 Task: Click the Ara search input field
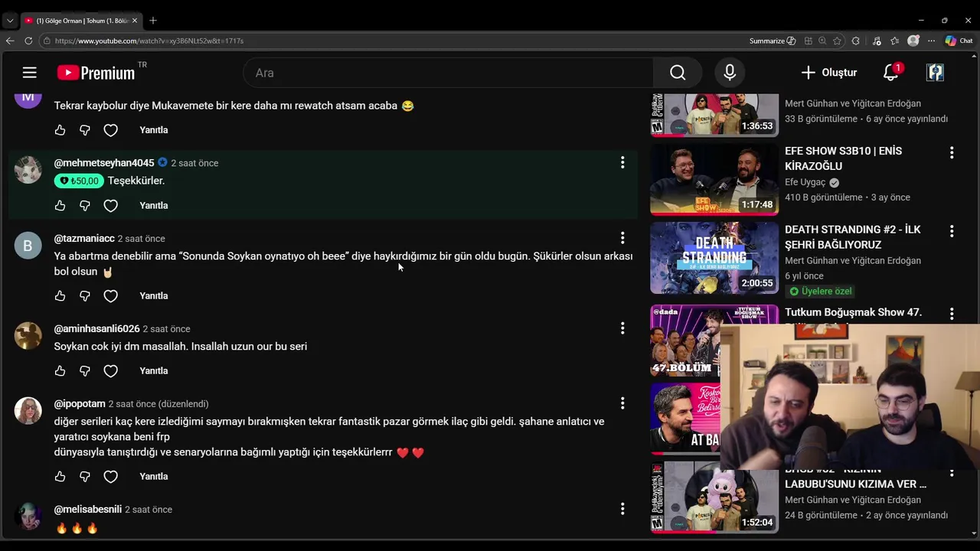pyautogui.click(x=449, y=73)
